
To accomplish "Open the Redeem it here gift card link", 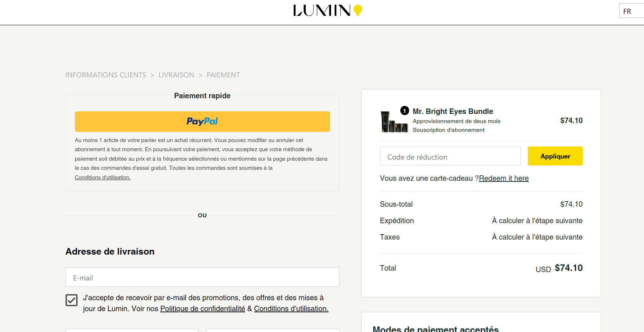I will [504, 178].
